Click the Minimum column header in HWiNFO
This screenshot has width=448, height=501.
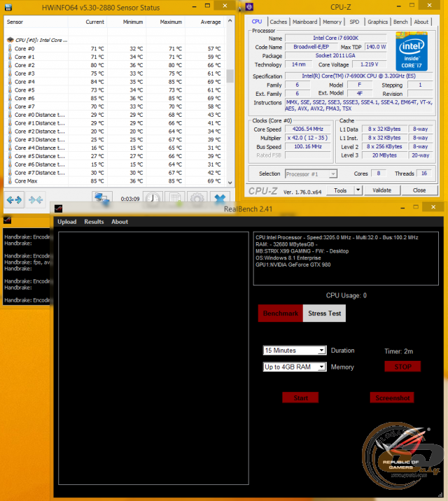127,22
